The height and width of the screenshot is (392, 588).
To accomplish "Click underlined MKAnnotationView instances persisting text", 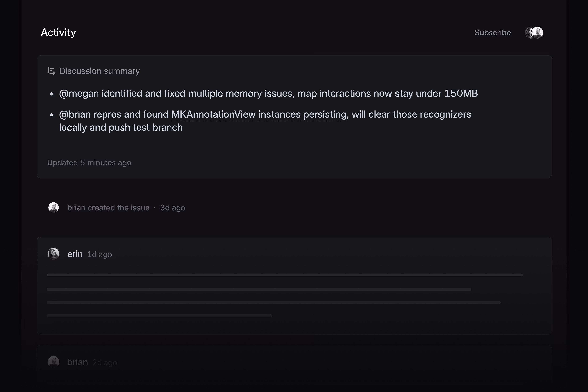I will [x=259, y=114].
